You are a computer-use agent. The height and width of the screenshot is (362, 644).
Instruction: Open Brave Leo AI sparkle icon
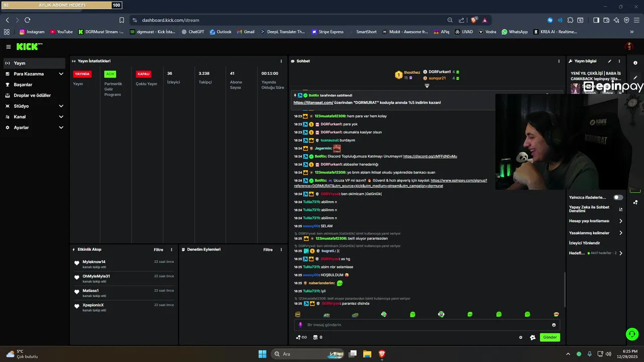coord(616,20)
